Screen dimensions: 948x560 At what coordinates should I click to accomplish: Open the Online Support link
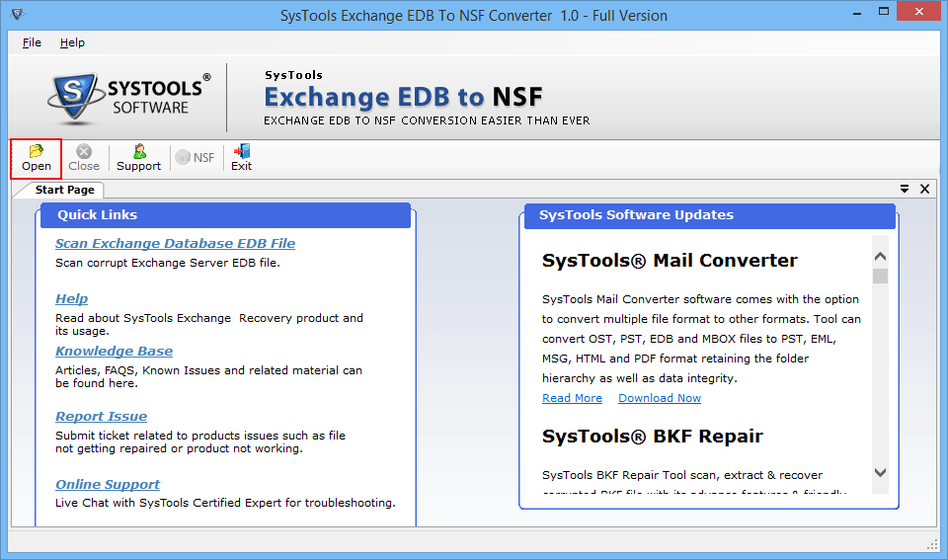tap(107, 484)
